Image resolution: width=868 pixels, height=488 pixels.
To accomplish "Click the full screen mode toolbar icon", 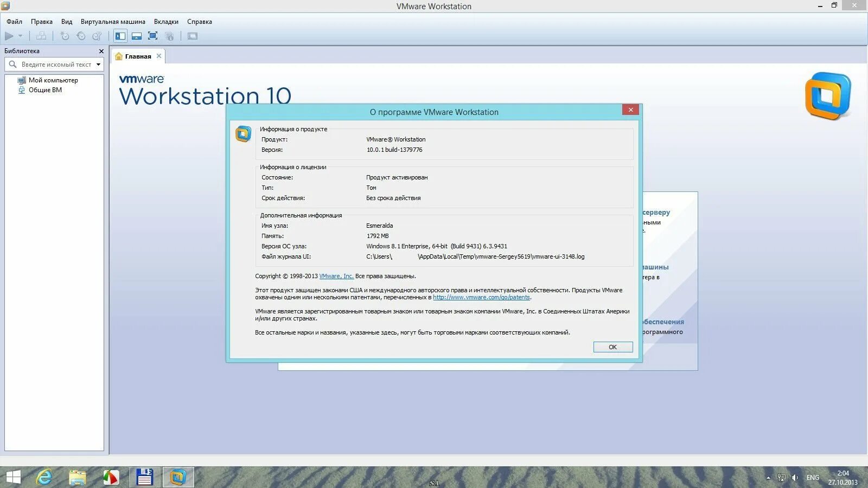I will tap(153, 36).
